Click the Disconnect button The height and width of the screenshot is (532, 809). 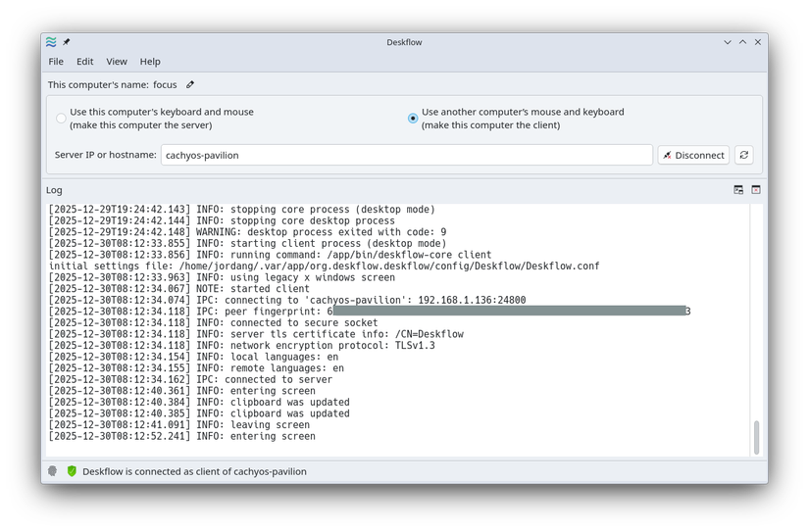point(693,155)
